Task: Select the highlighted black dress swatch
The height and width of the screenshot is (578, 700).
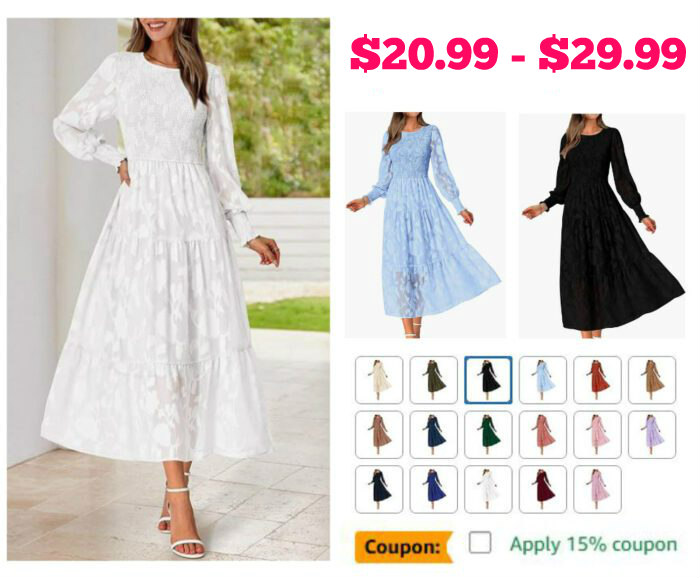Action: [x=488, y=380]
